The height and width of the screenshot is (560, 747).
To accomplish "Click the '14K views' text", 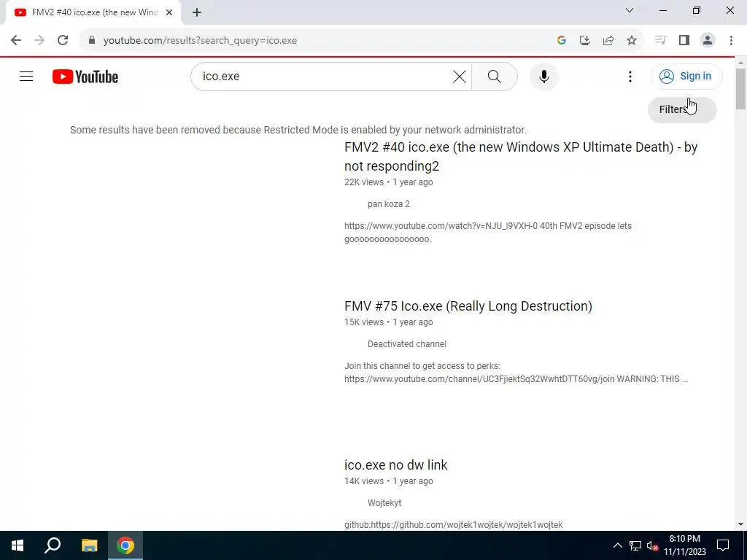I will 364,481.
